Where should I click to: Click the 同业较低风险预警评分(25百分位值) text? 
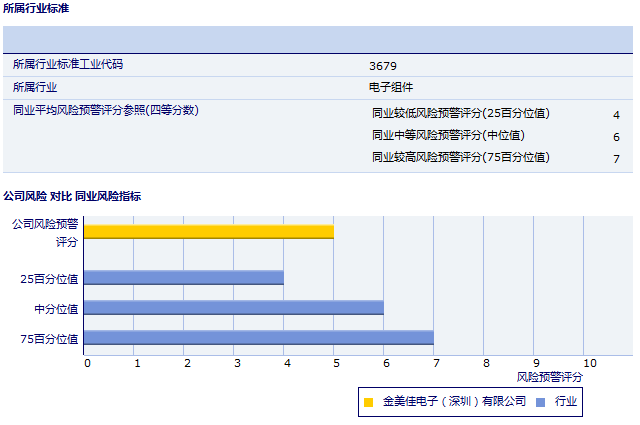[x=467, y=114]
